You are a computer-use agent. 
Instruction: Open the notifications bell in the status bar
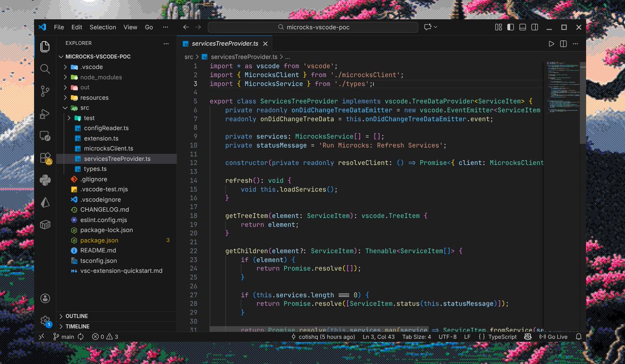tap(578, 337)
